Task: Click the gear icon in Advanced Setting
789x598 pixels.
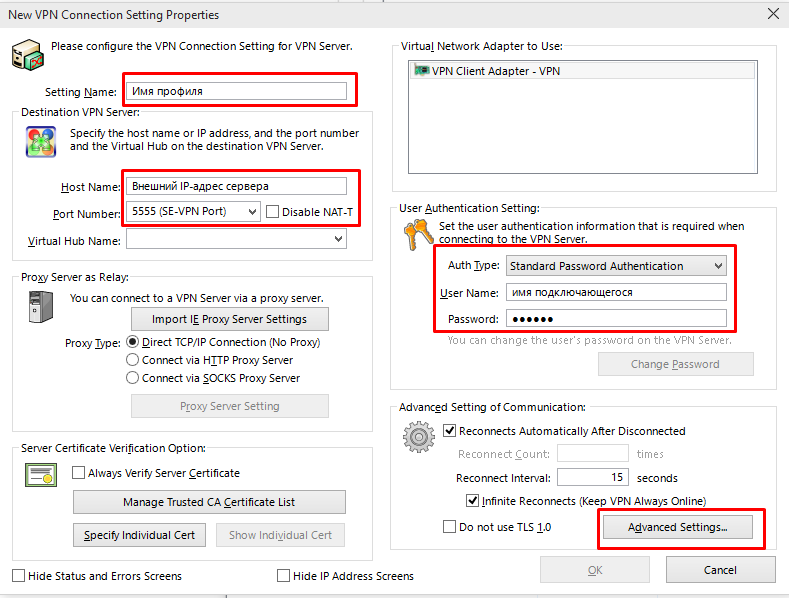Action: [417, 438]
